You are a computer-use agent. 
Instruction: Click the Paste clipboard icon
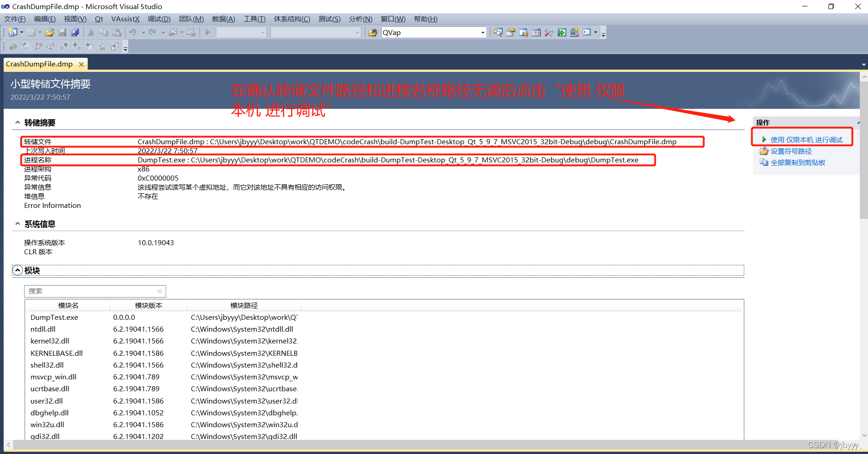click(117, 32)
